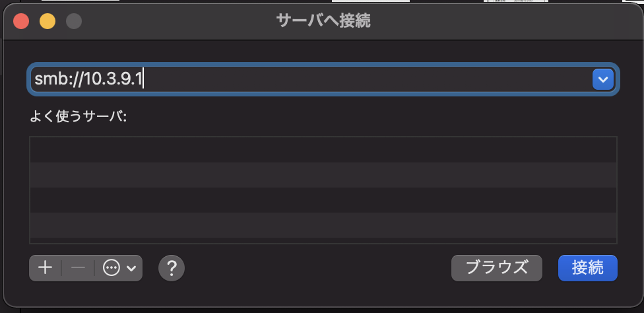
Task: Select the partially visible bottom list row
Action: pyautogui.click(x=323, y=240)
